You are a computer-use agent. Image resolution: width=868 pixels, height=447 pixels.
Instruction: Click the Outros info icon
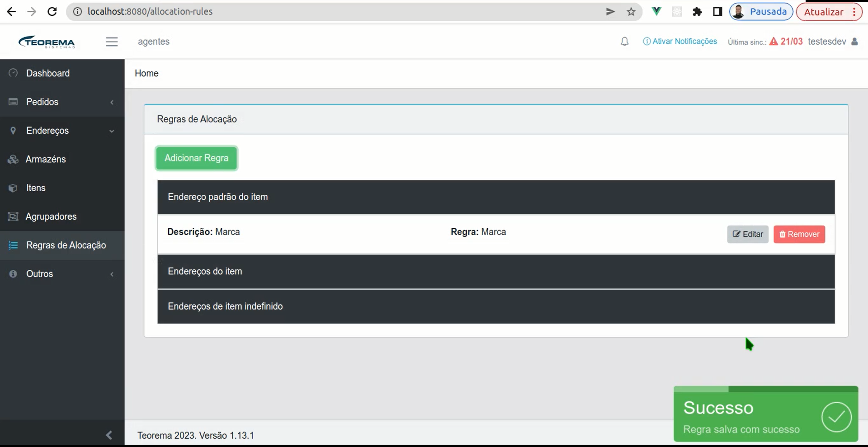[x=13, y=274]
